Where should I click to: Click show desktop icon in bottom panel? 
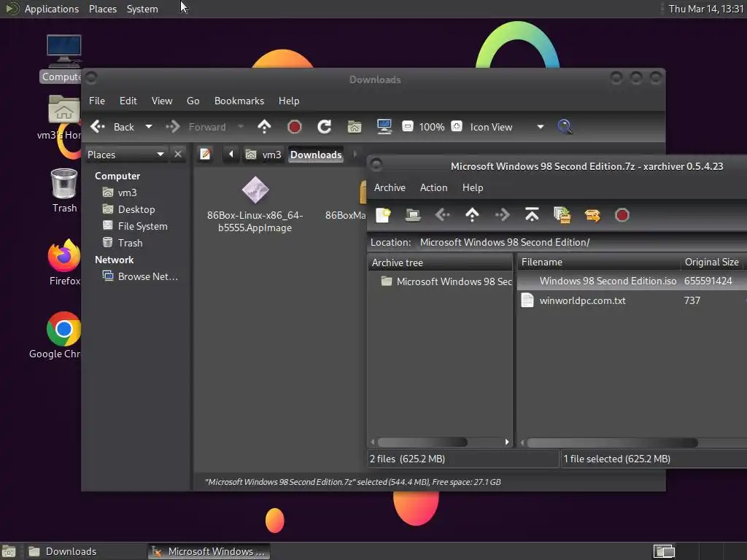click(x=9, y=551)
